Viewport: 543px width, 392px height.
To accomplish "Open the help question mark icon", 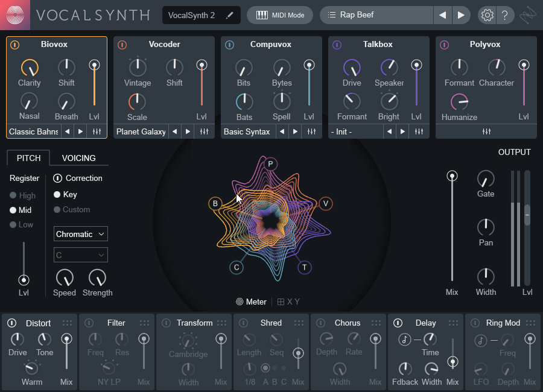I will click(505, 15).
